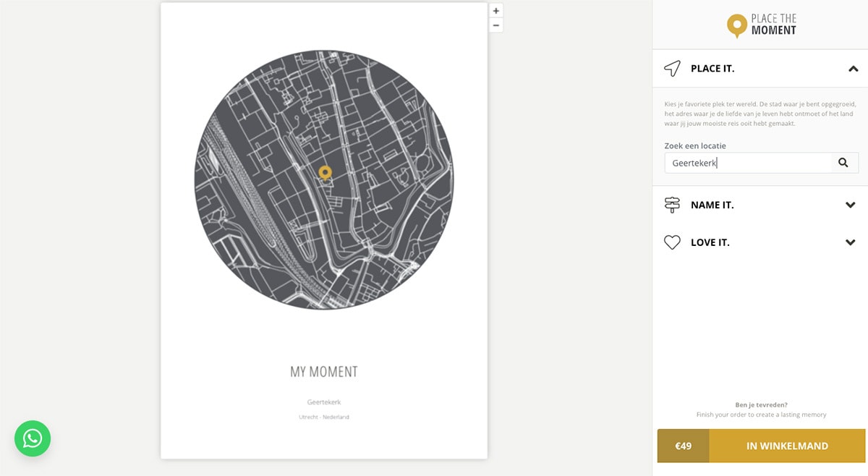Viewport: 868px width, 476px height.
Task: Click the signpost icon beside Name It
Action: [673, 205]
